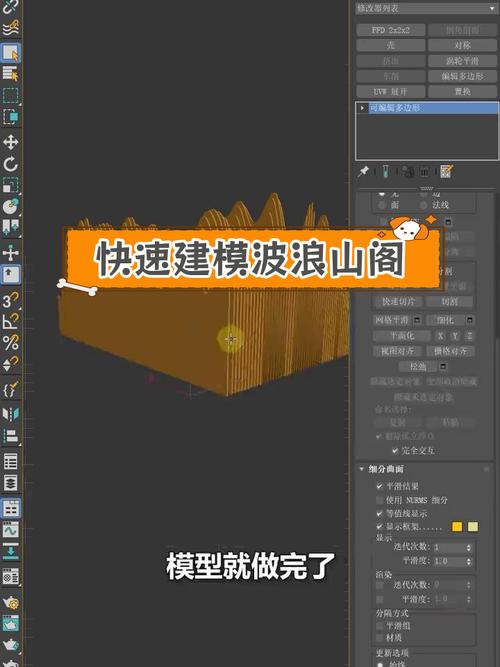Click the display 迭代次数 value field
The width and height of the screenshot is (500, 667).
[449, 547]
